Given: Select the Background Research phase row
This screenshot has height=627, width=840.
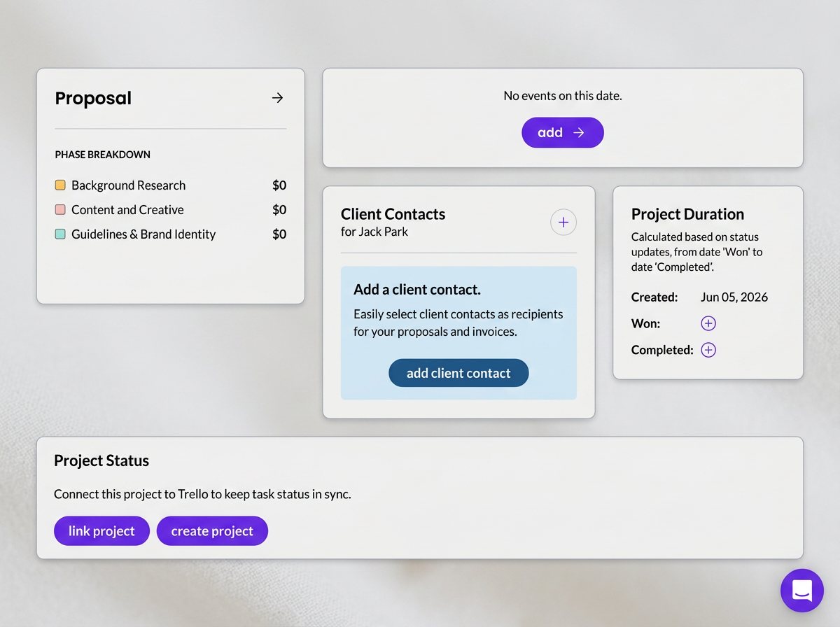Looking at the screenshot, I should pyautogui.click(x=171, y=185).
